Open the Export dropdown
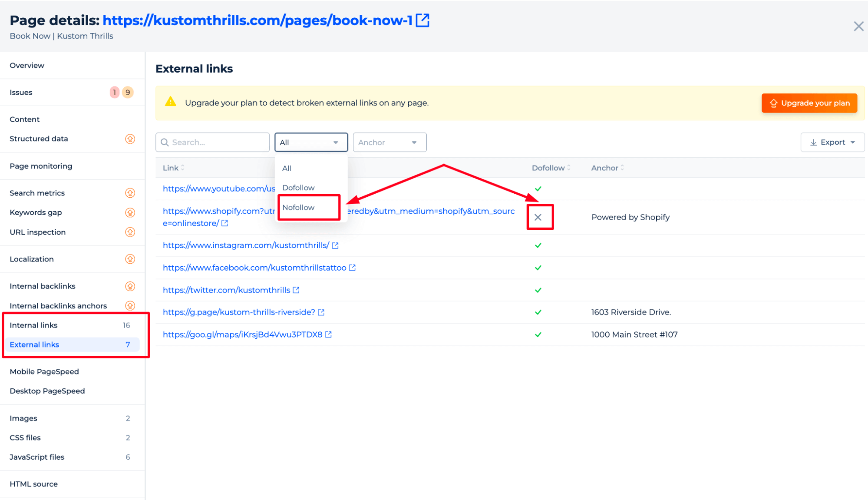The height and width of the screenshot is (500, 868). pyautogui.click(x=832, y=142)
